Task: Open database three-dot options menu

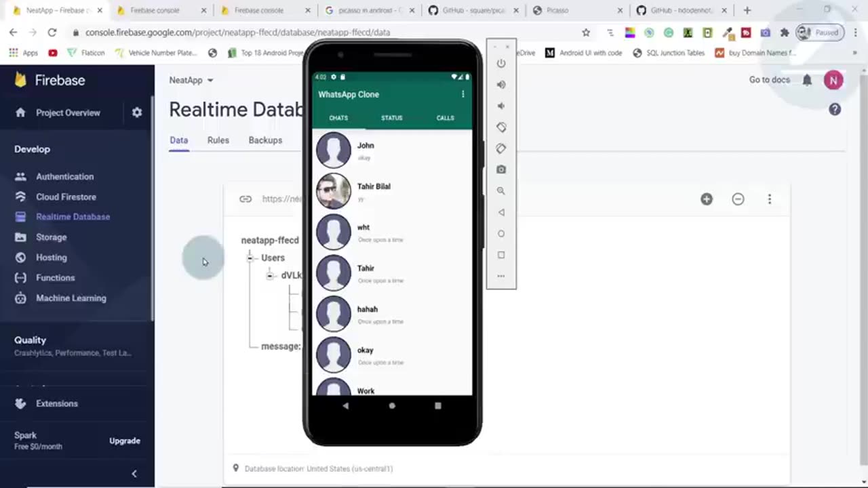Action: pos(769,199)
